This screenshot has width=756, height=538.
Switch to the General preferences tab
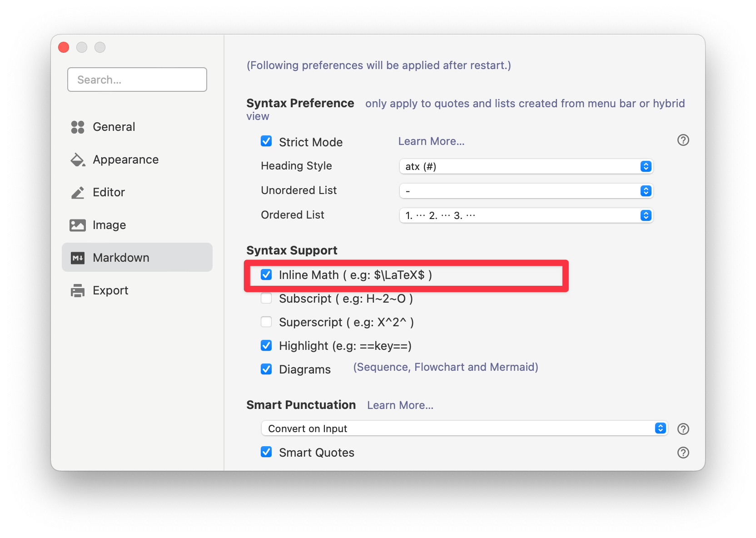click(114, 127)
